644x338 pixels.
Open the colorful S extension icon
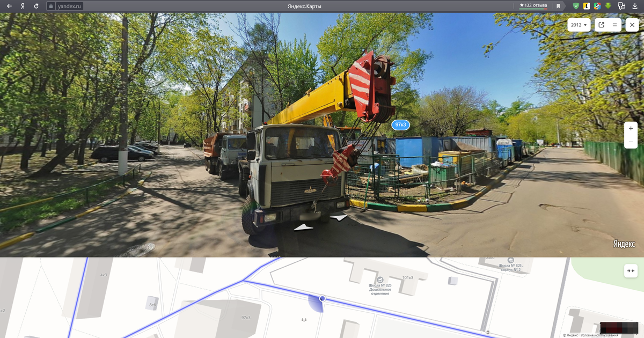(x=597, y=6)
